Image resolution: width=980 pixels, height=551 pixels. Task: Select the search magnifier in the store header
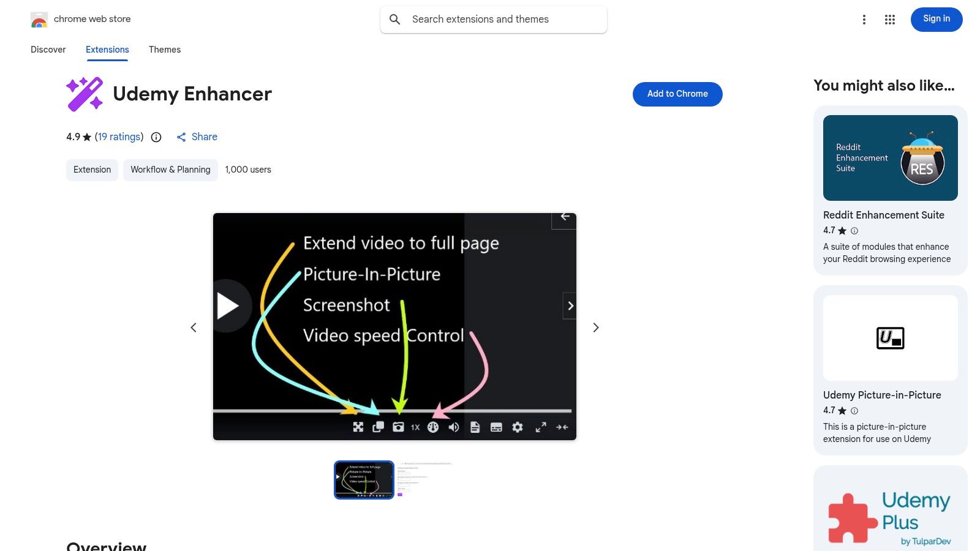click(395, 19)
